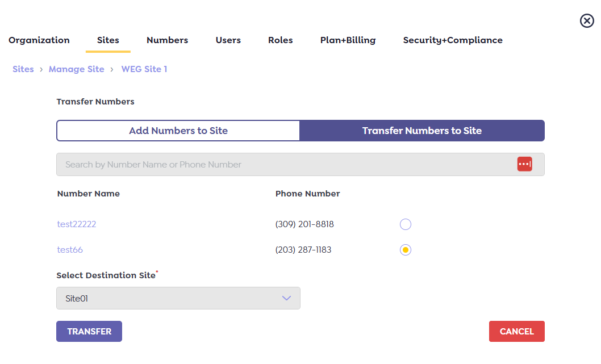Go to the Users tab
The image size is (601, 364).
click(x=228, y=40)
